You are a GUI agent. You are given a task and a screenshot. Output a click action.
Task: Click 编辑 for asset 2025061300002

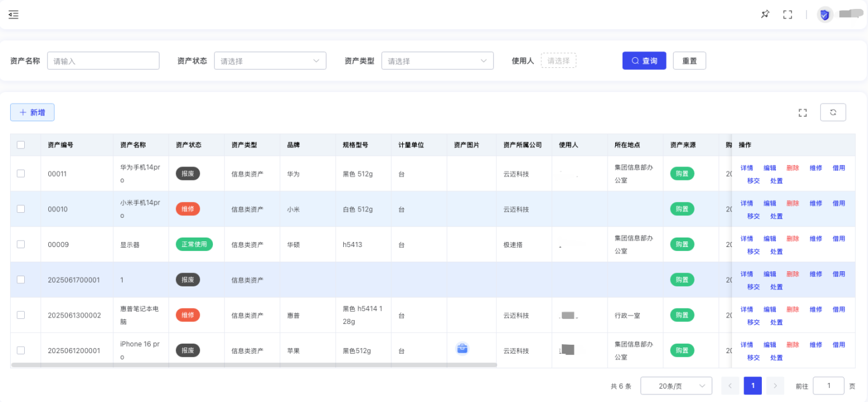tap(770, 310)
